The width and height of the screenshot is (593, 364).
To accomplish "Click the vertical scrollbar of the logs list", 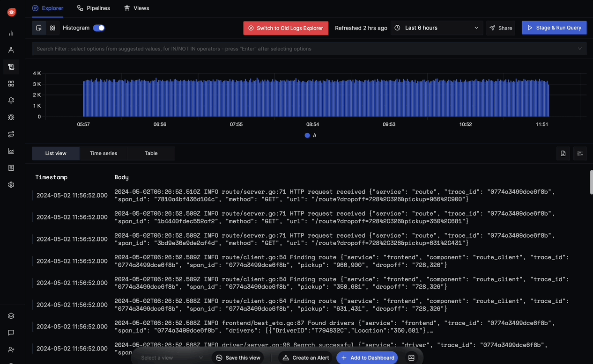I will [591, 182].
